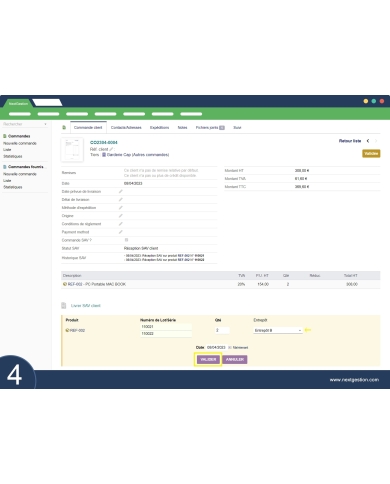390x484 pixels.
Task: Click the Livrer SAV client link
Action: 86,305
